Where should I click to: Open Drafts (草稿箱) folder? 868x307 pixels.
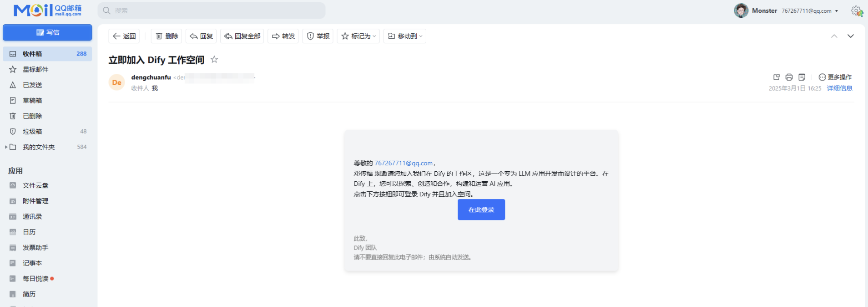point(47,100)
